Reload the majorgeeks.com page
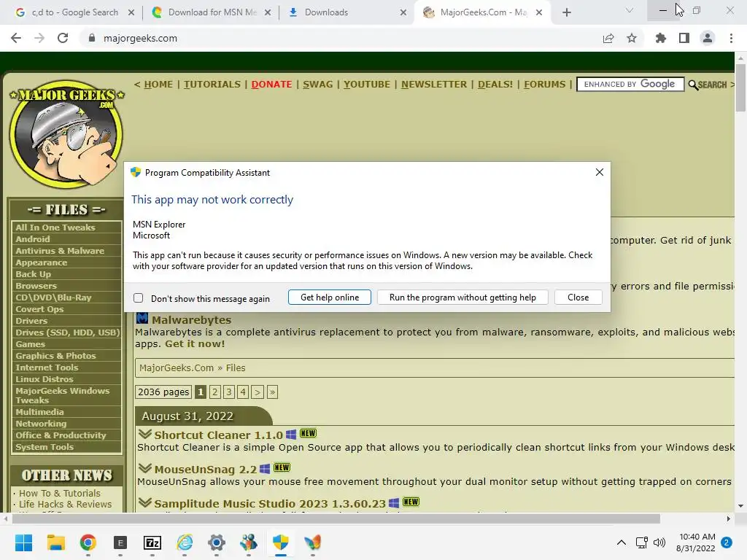 63,38
